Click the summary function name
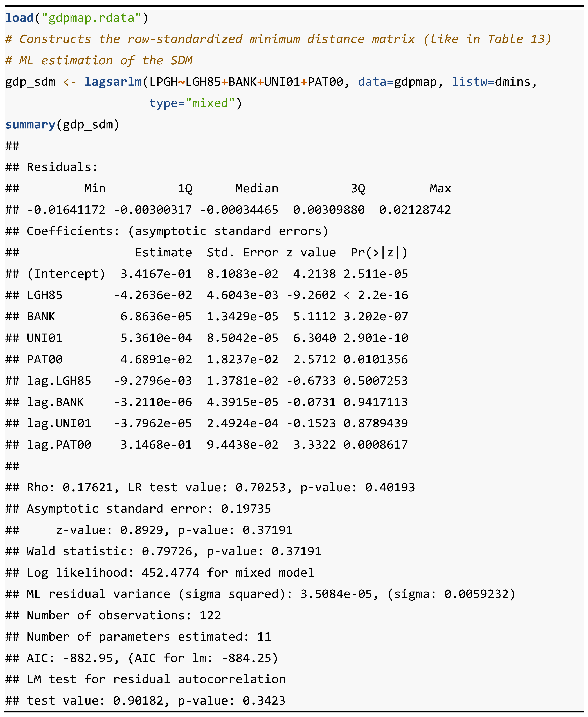588x717 pixels. [x=30, y=125]
